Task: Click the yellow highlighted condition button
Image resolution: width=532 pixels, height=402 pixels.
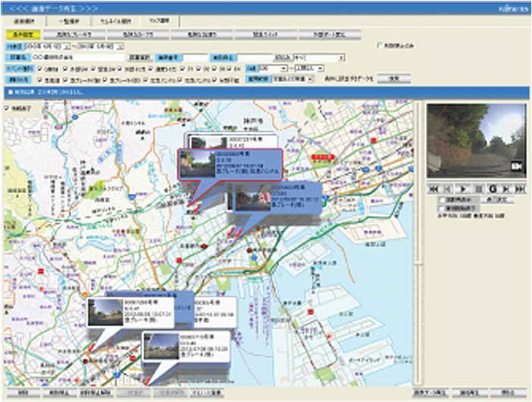Action: point(20,35)
